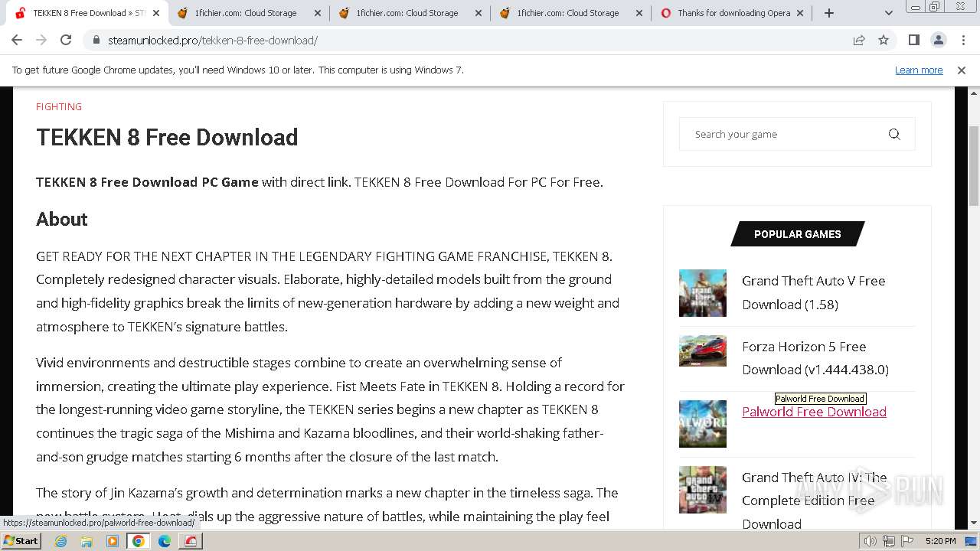Dismiss the Chrome update notification bar
This screenshot has height=551, width=980.
962,70
